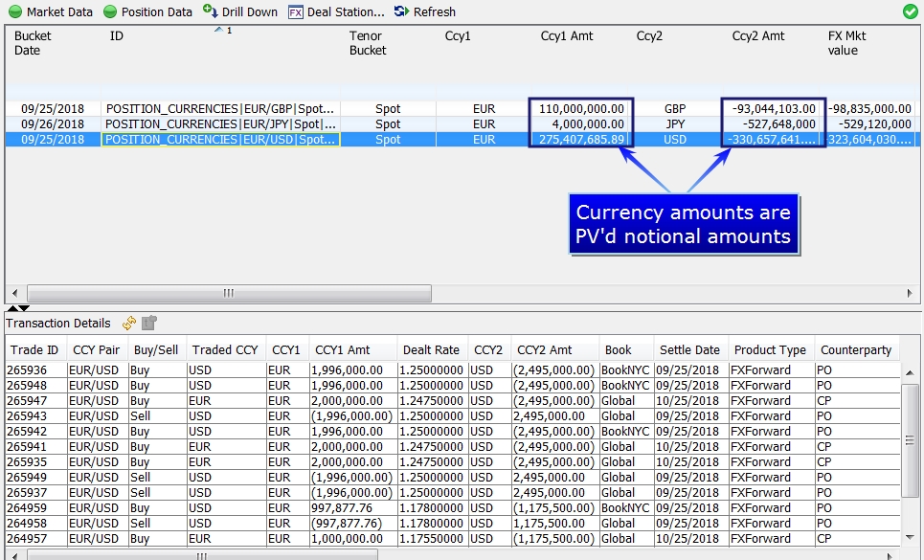Click the Product Type column header

tap(770, 349)
